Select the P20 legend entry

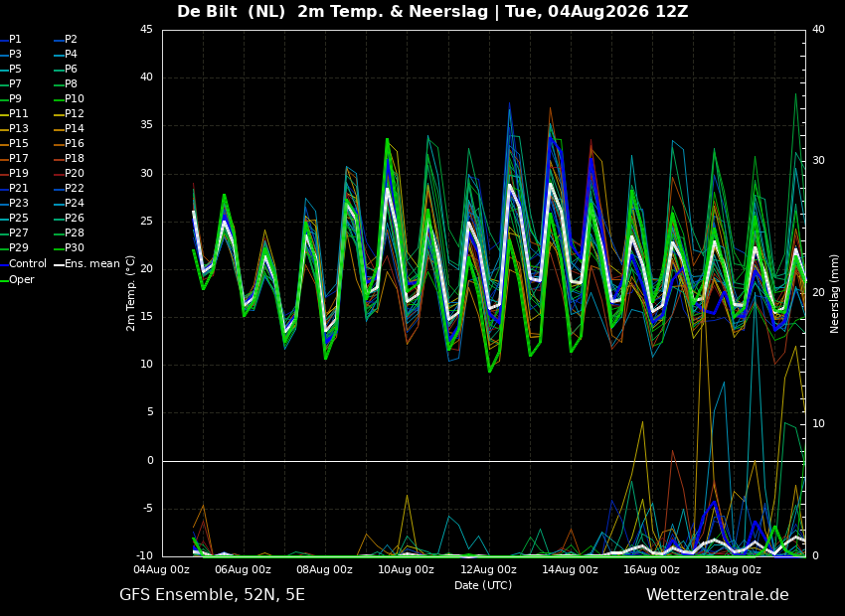point(70,174)
